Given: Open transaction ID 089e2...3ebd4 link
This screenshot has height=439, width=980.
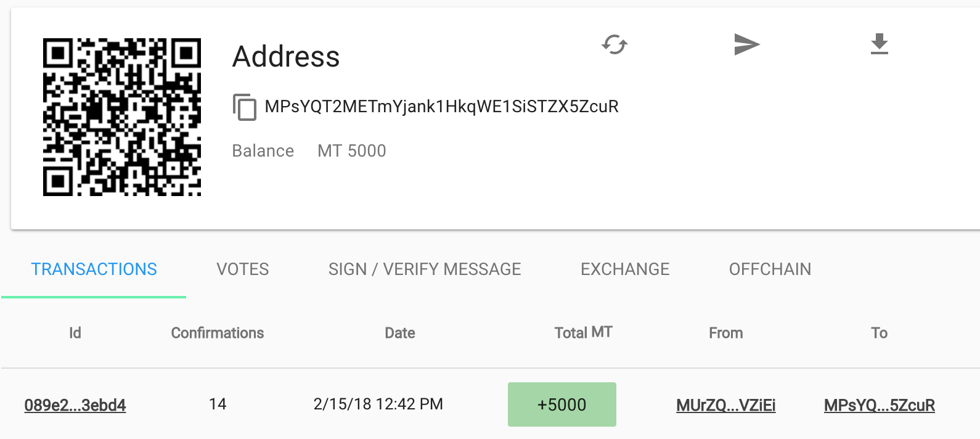Looking at the screenshot, I should pos(75,405).
